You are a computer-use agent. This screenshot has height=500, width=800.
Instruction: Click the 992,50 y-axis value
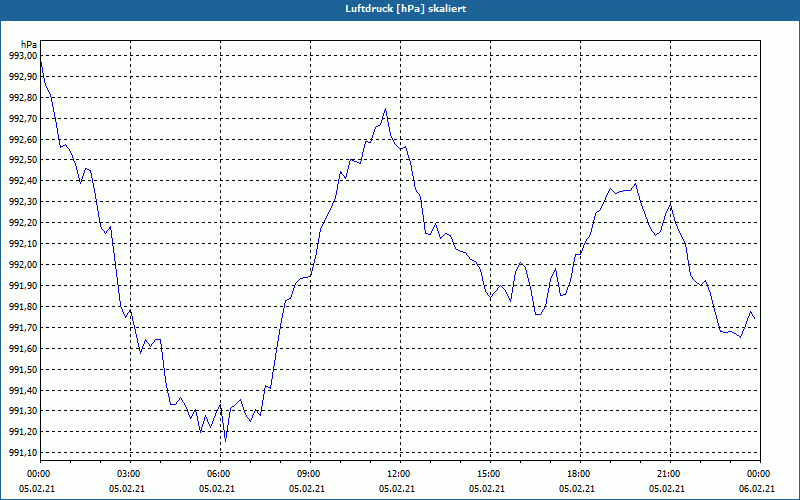pyautogui.click(x=23, y=160)
